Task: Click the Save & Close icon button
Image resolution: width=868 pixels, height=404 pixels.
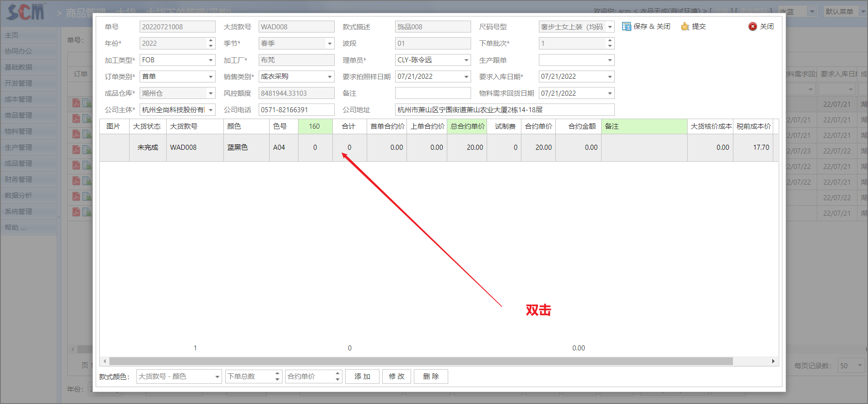Action: click(x=626, y=27)
